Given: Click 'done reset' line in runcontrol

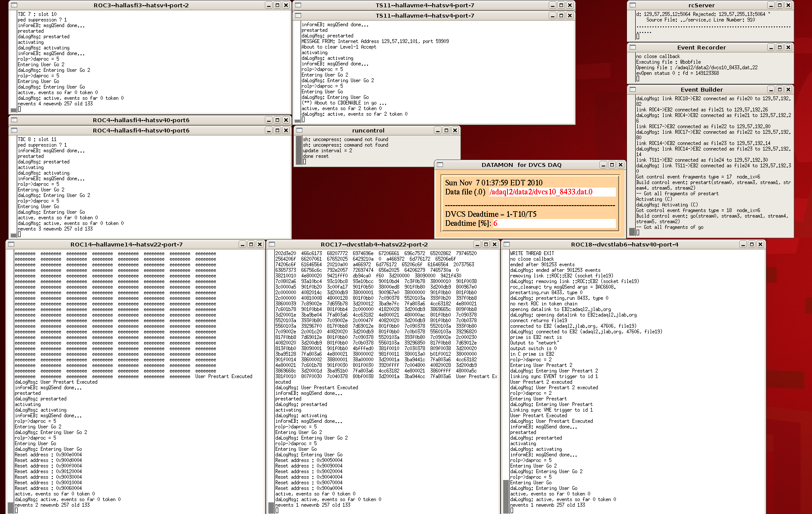Looking at the screenshot, I should tap(316, 156).
